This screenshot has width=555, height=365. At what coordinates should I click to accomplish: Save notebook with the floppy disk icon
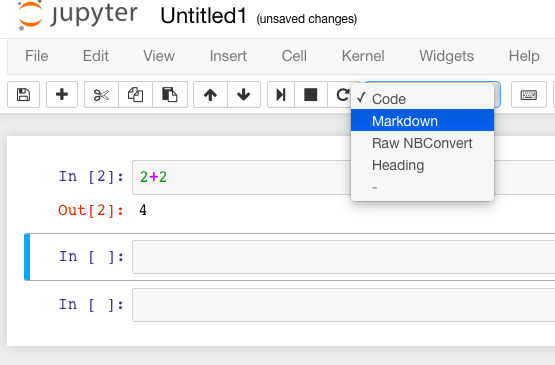pos(23,95)
